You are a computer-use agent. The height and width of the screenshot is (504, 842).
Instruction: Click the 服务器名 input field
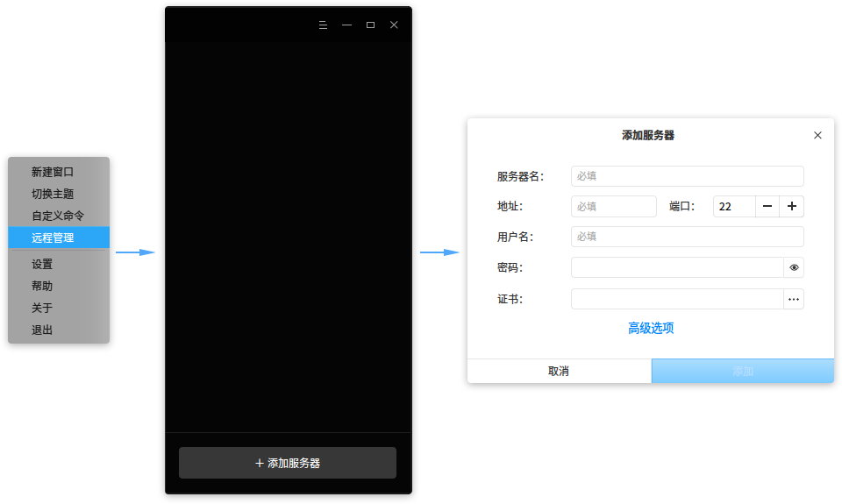687,176
